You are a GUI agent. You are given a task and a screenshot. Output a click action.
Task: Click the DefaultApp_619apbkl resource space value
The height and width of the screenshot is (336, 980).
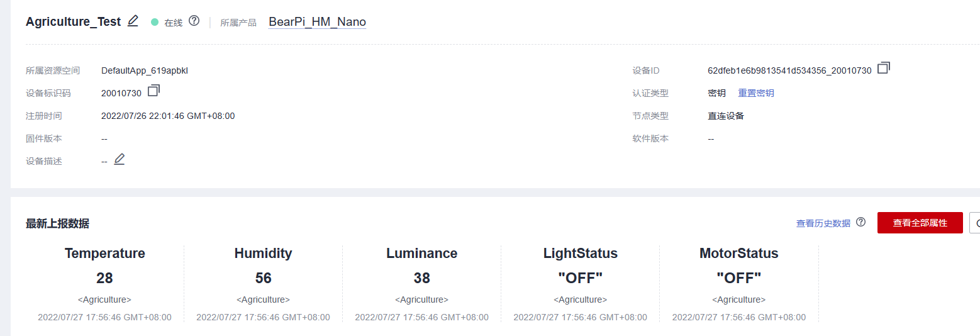pos(145,70)
